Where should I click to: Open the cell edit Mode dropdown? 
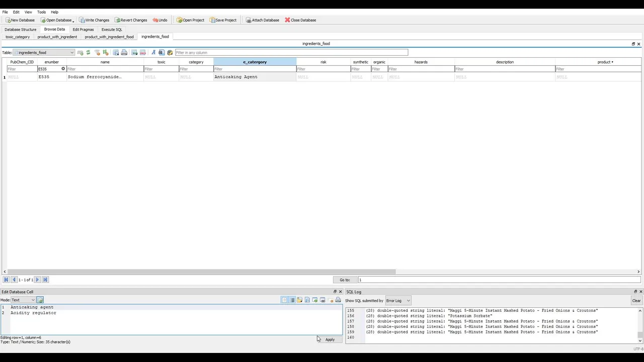(x=23, y=300)
